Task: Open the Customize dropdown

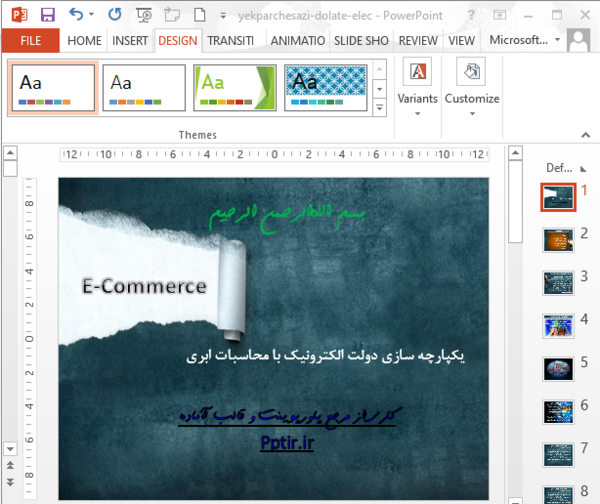Action: coord(472,87)
